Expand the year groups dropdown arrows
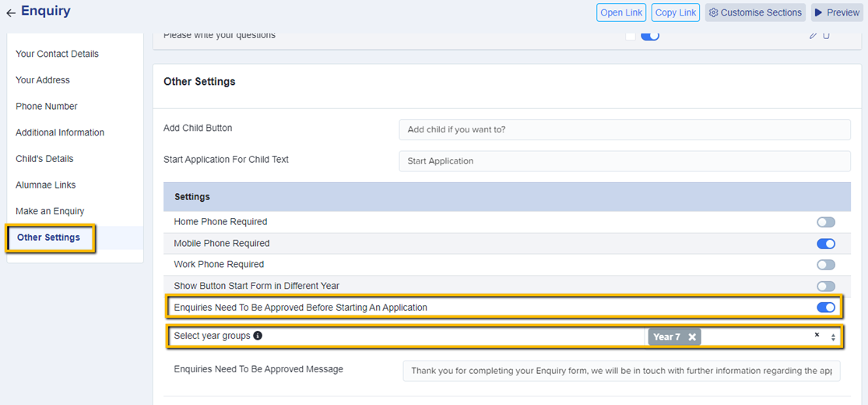Viewport: 868px width, 405px height. 833,337
